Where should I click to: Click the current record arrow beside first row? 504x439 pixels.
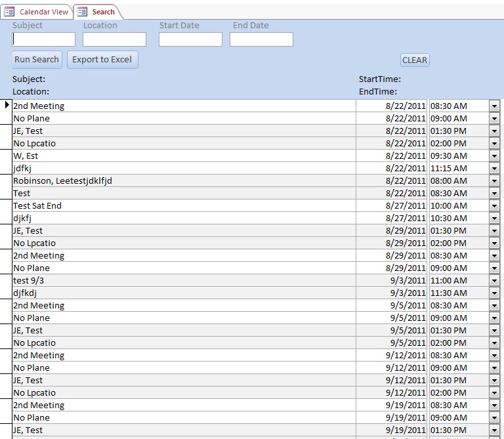7,106
